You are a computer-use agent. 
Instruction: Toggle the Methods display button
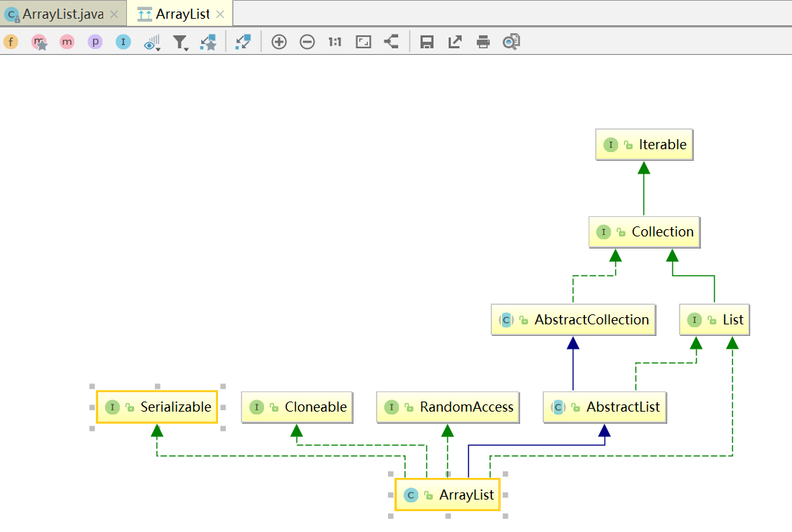tap(66, 42)
